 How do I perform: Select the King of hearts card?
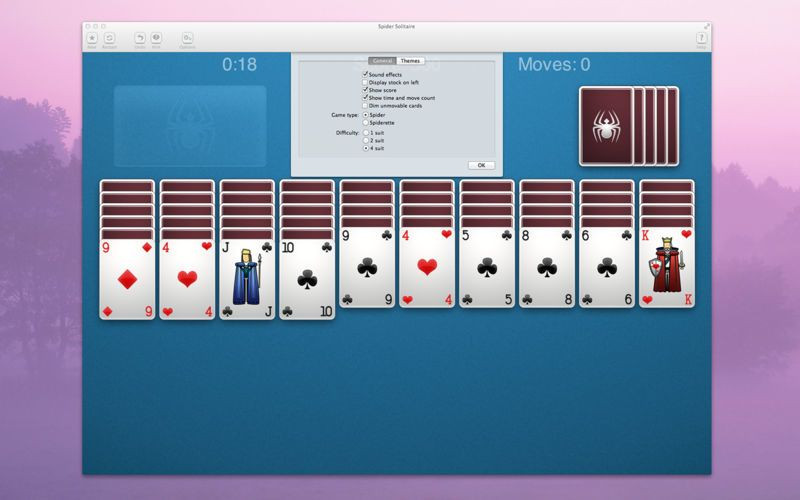pyautogui.click(x=667, y=267)
